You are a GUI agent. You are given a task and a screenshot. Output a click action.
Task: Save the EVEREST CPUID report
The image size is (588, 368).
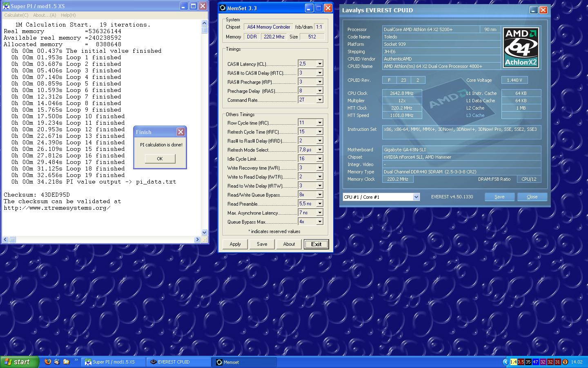point(499,197)
